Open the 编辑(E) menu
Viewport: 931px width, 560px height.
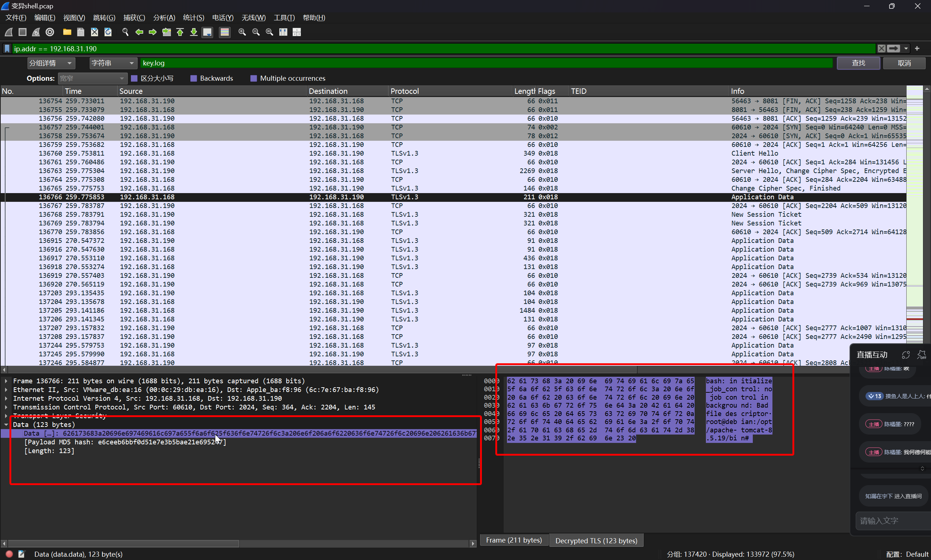[44, 18]
